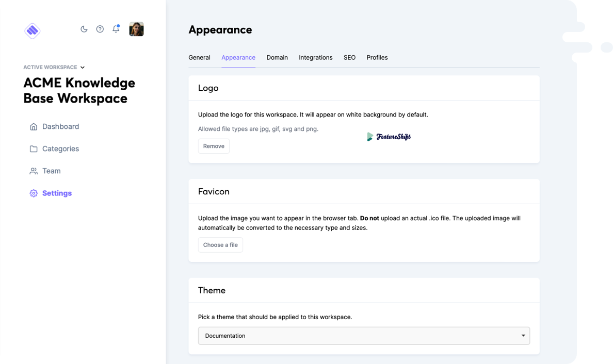613x364 pixels.
Task: Expand the Active Workspace switcher
Action: point(54,68)
